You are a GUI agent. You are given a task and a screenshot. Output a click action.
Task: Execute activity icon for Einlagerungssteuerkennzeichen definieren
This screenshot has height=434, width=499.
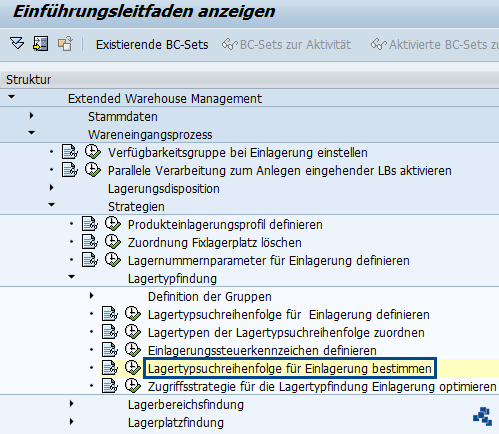tap(133, 350)
